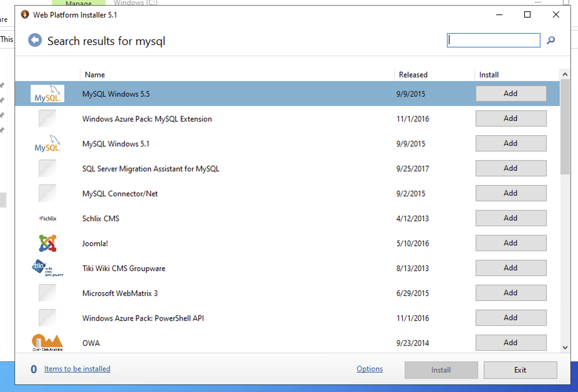This screenshot has width=578, height=392.
Task: Click the back arrow icon
Action: (x=35, y=40)
